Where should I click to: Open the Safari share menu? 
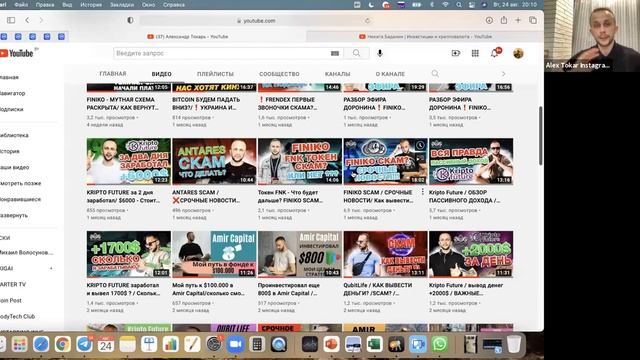tap(504, 20)
